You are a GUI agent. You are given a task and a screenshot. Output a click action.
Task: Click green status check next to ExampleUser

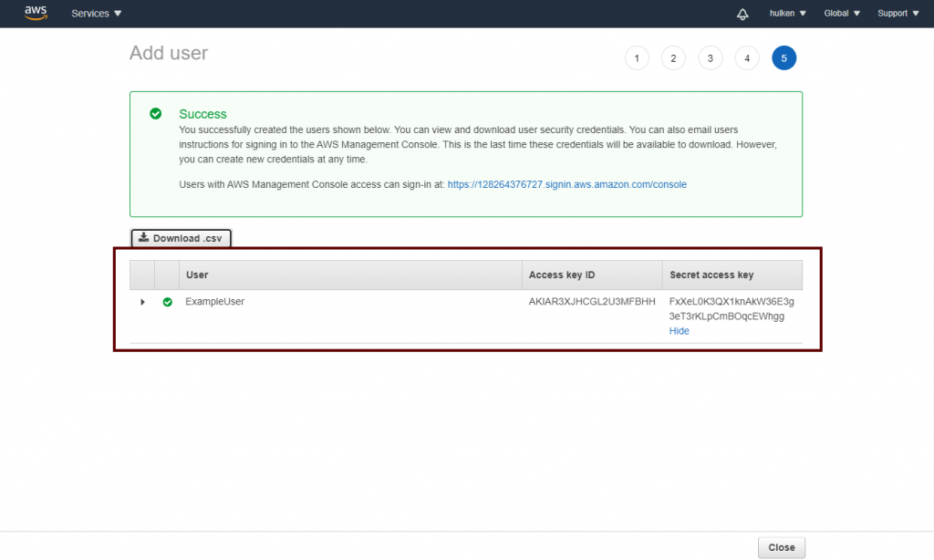click(x=167, y=302)
